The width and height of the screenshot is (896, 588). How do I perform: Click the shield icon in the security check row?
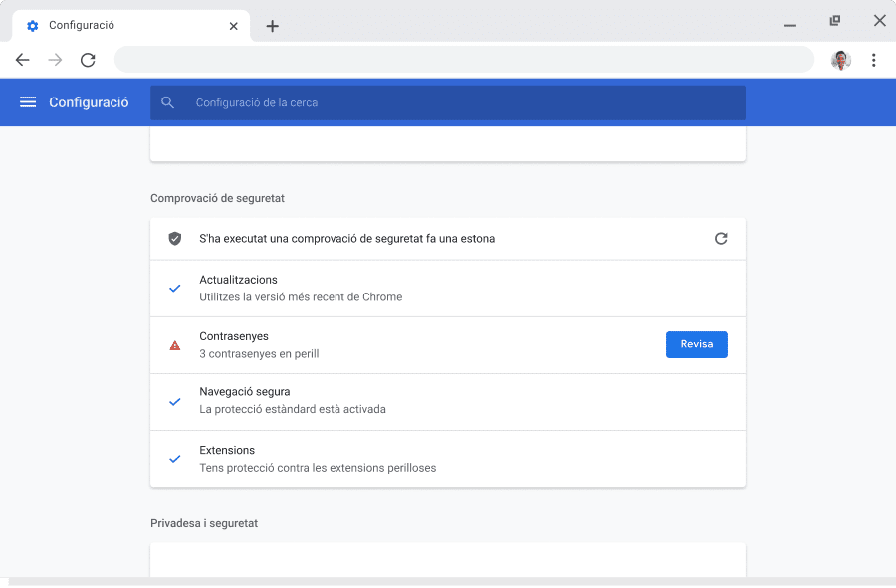point(175,239)
